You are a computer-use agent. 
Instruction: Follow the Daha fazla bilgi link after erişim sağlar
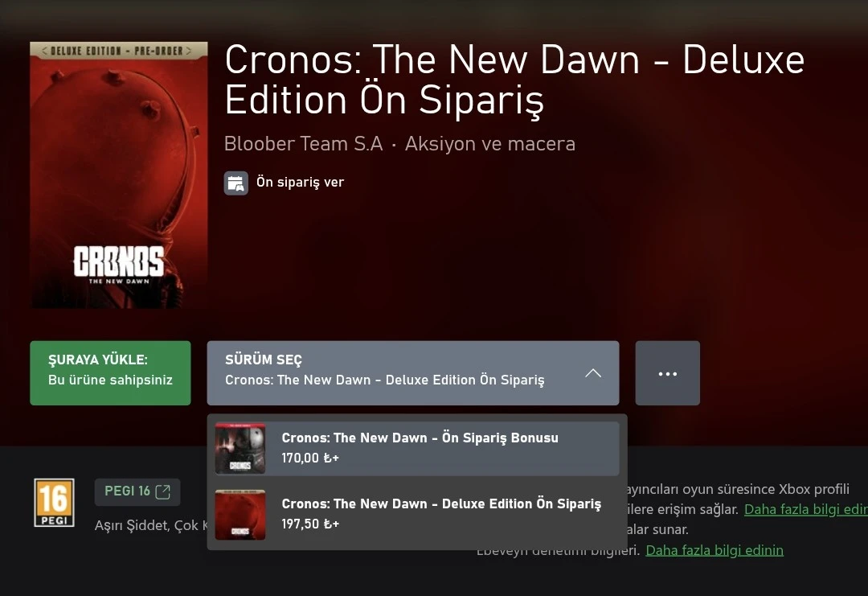point(806,509)
